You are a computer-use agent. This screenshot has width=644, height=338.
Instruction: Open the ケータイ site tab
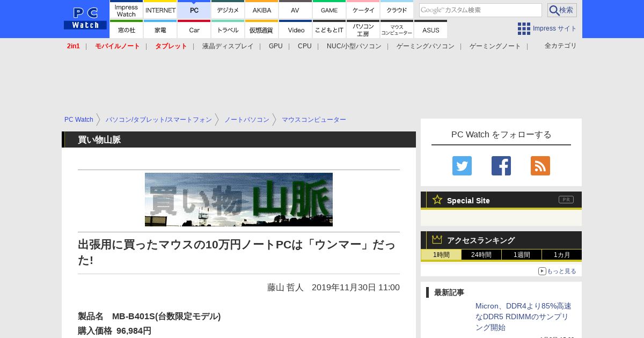pos(363,9)
